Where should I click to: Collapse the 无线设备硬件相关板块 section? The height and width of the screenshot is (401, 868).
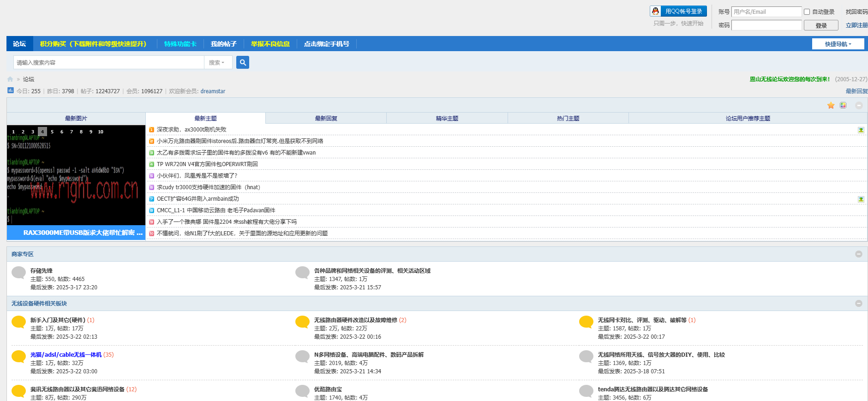[858, 304]
